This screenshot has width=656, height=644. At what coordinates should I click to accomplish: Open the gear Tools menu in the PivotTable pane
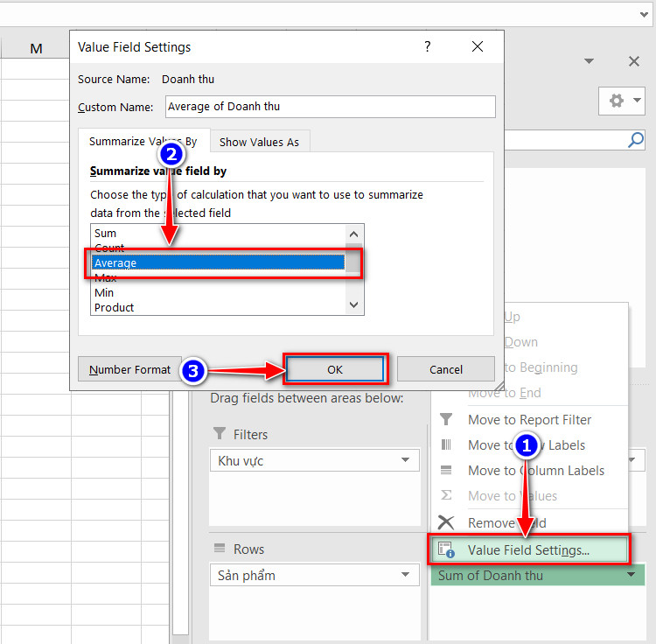[622, 101]
